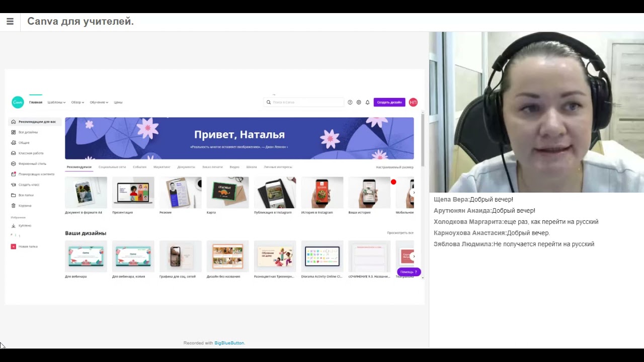Click the Просмотреть все link
This screenshot has height=362, width=644.
(x=400, y=233)
